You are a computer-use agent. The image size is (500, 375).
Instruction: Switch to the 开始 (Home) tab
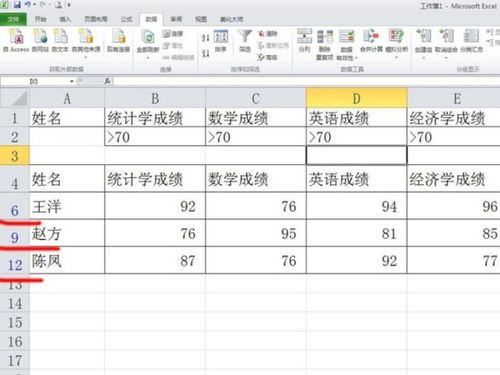(x=41, y=19)
